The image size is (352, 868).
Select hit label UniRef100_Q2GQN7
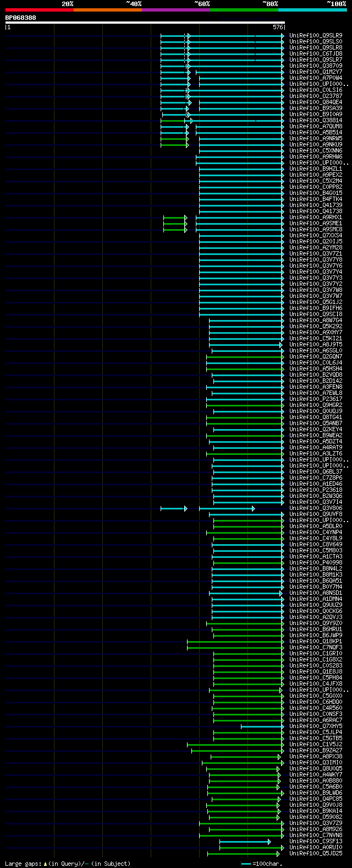[x=316, y=356]
